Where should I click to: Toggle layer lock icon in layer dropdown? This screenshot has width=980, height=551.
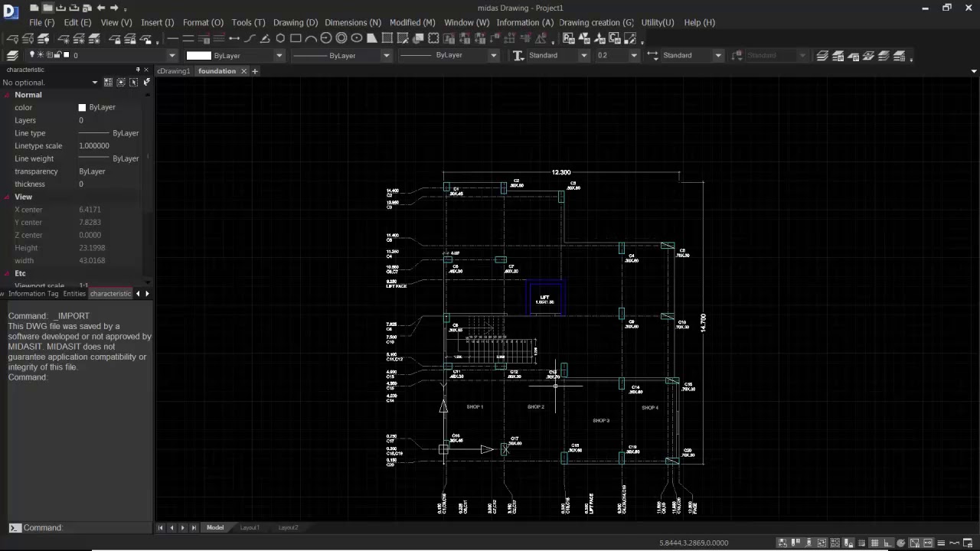tap(57, 55)
